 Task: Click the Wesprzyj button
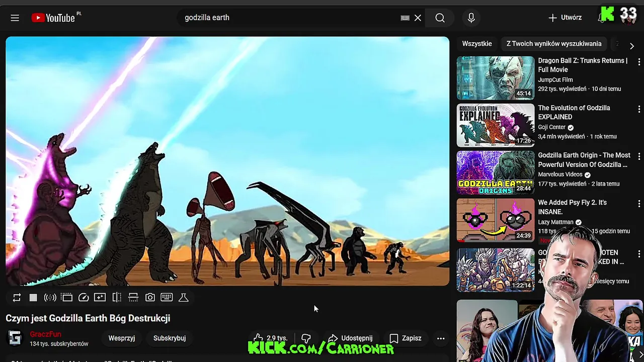(x=122, y=338)
